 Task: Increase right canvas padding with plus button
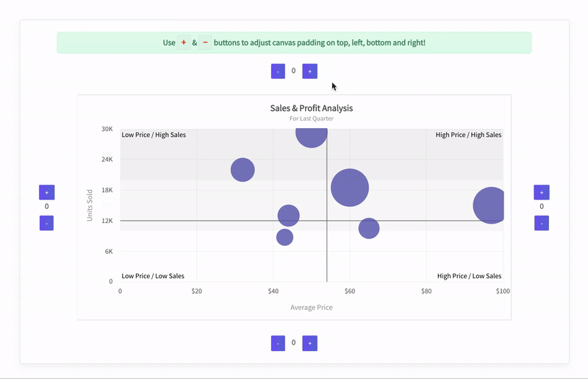(542, 192)
